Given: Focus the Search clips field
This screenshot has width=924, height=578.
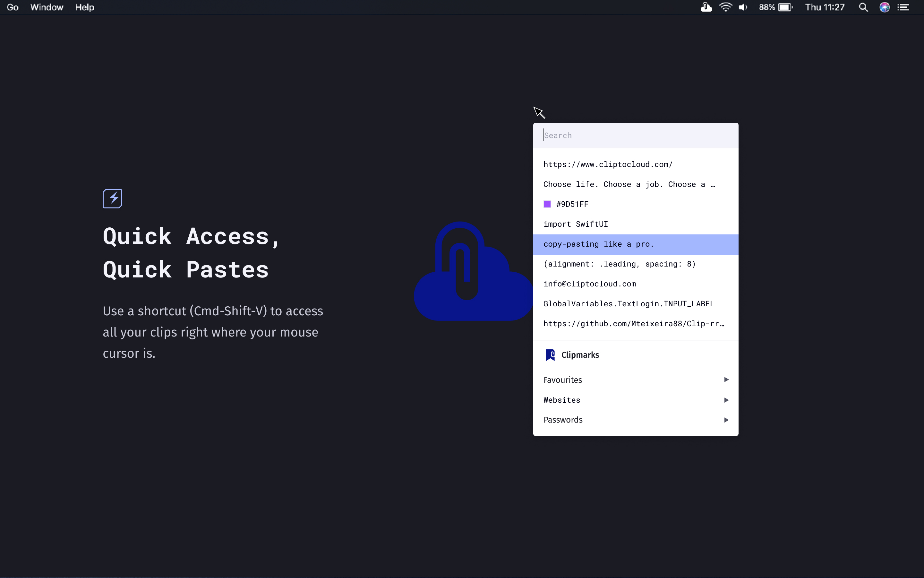Looking at the screenshot, I should 636,135.
